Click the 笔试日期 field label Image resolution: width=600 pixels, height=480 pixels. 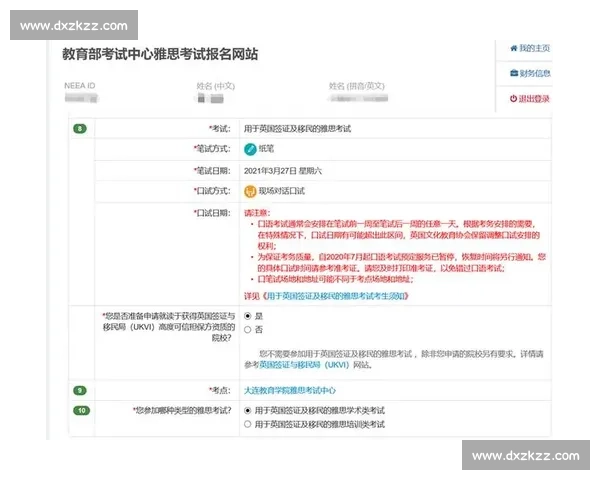[x=212, y=171]
